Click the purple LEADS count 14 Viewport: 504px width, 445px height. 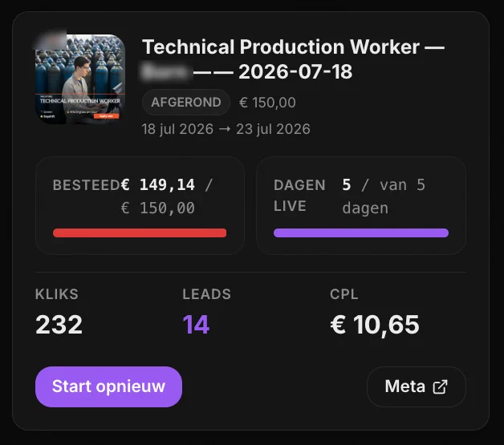(x=196, y=325)
